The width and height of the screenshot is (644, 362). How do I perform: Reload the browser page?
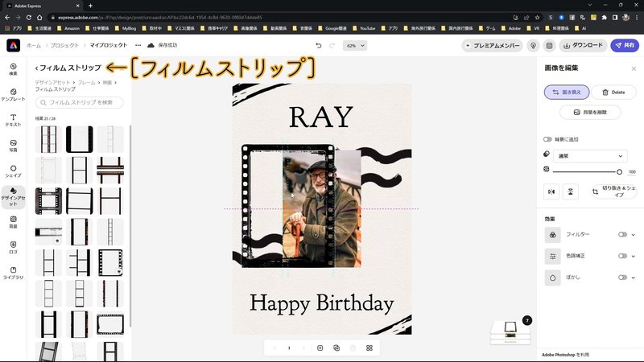click(28, 17)
